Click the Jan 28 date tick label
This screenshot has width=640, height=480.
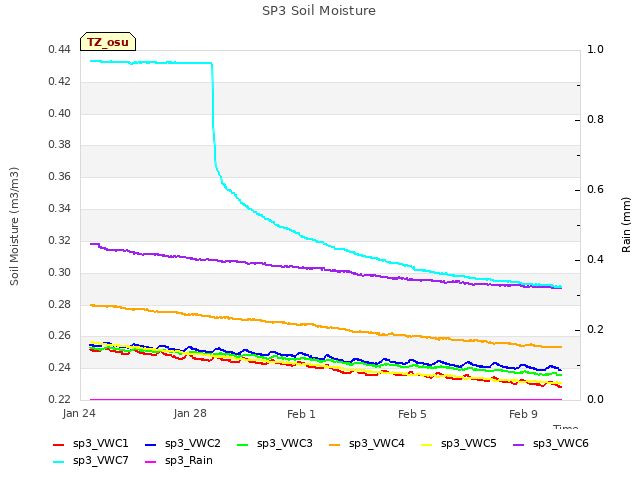[x=190, y=413]
